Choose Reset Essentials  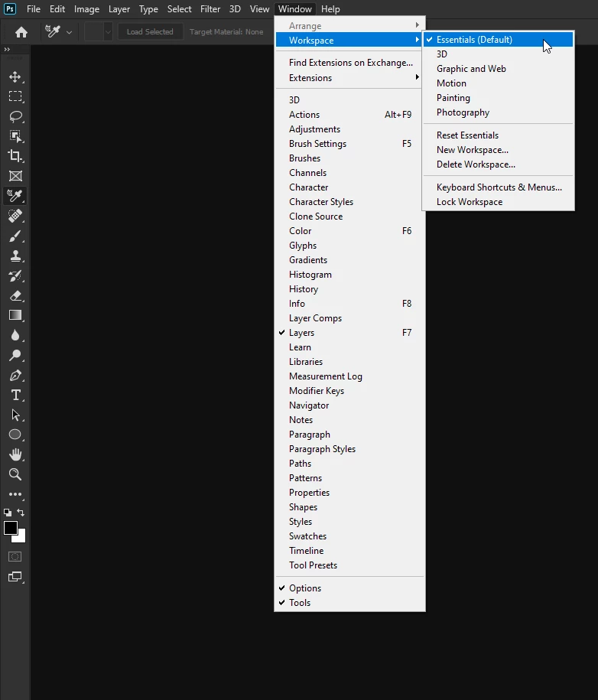(x=498, y=135)
